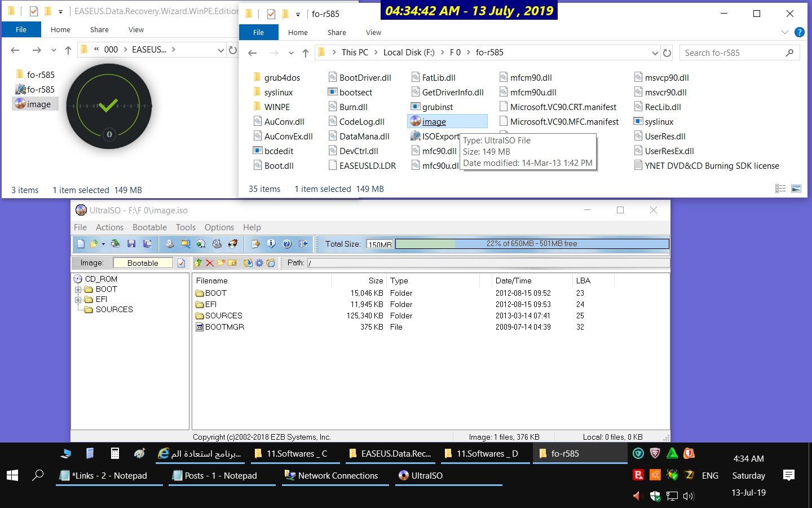Open Home tab in EASEUS Explorer window
Image resolution: width=812 pixels, height=508 pixels.
coord(60,30)
